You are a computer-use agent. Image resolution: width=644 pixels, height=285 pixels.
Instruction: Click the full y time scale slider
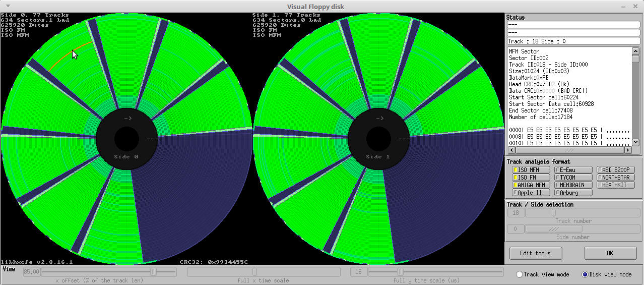(x=436, y=272)
